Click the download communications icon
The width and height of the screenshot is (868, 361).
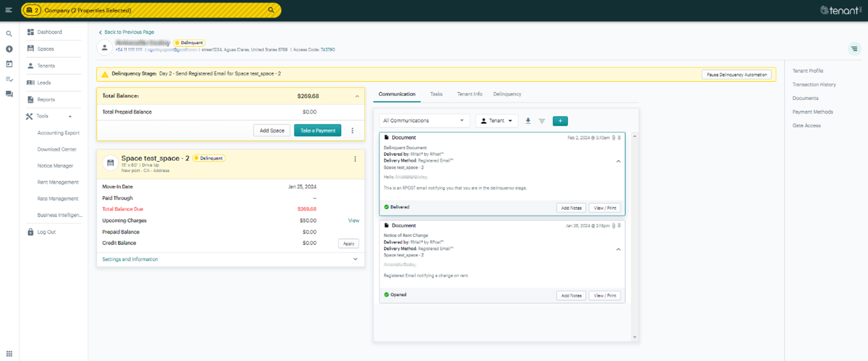point(528,121)
